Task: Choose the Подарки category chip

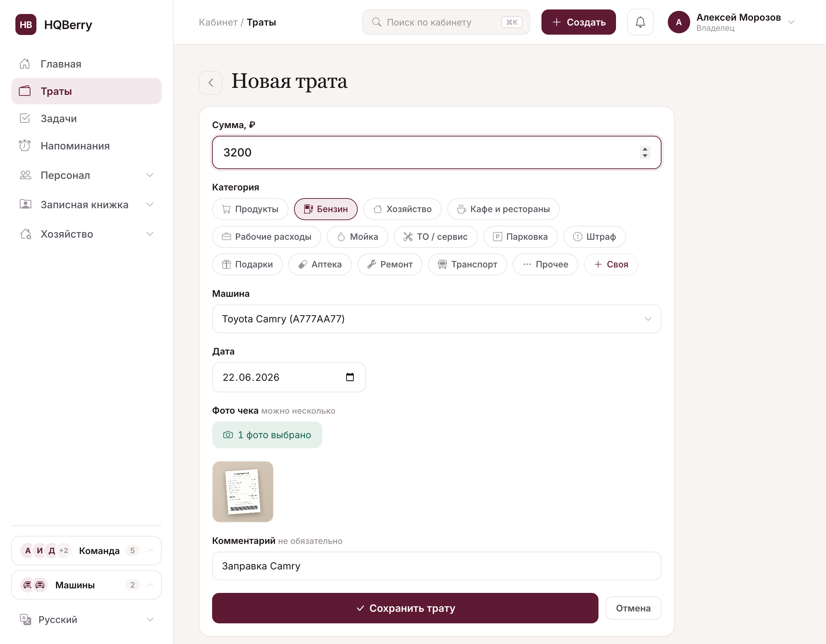Action: 247,264
